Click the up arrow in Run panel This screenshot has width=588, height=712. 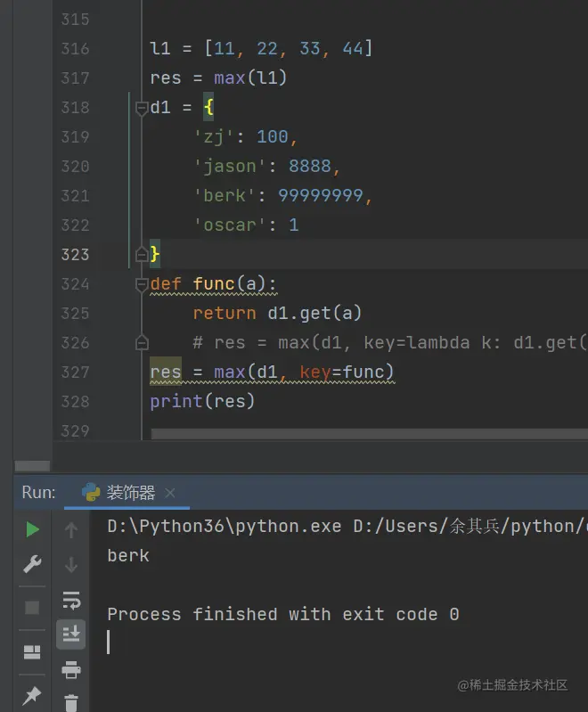point(71,530)
